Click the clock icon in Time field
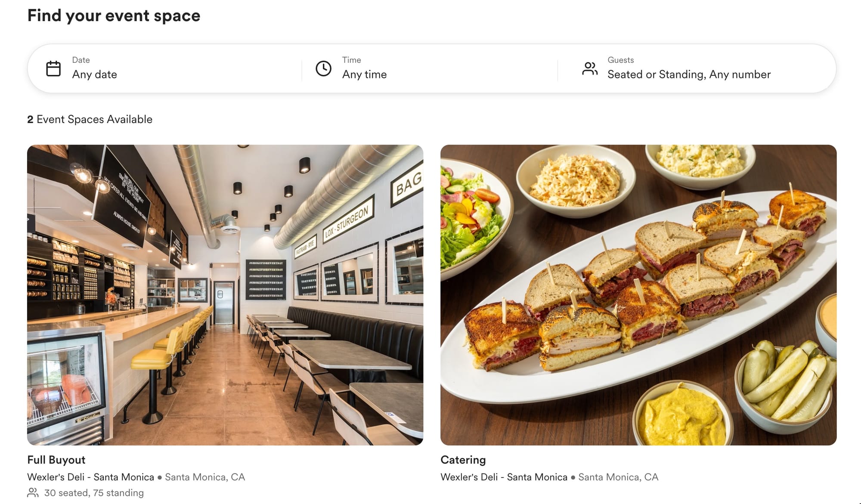The height and width of the screenshot is (504, 861). pyautogui.click(x=323, y=68)
